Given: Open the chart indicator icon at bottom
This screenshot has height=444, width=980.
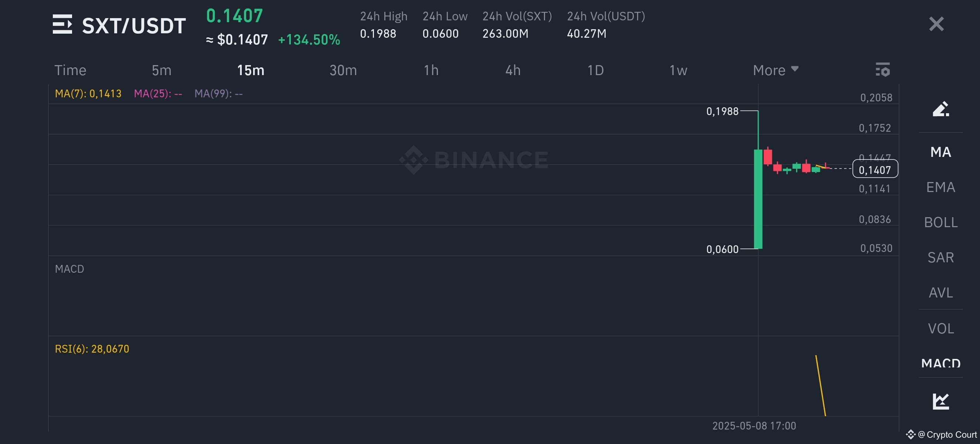Looking at the screenshot, I should (x=941, y=401).
